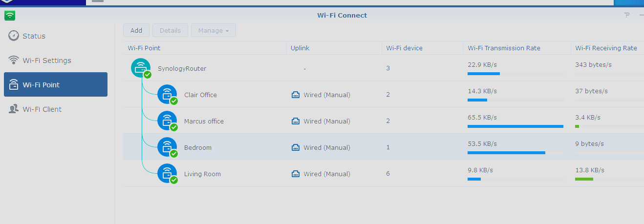Select the Living Room row name

click(x=202, y=174)
